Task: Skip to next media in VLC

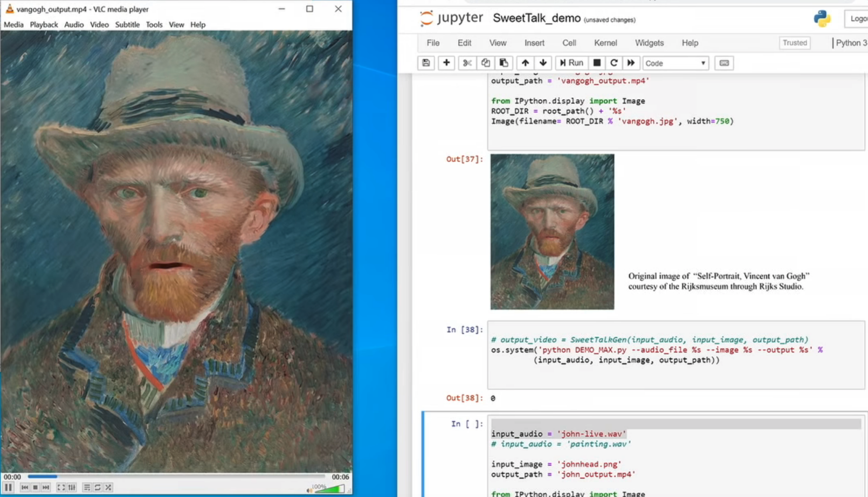Action: pyautogui.click(x=46, y=487)
